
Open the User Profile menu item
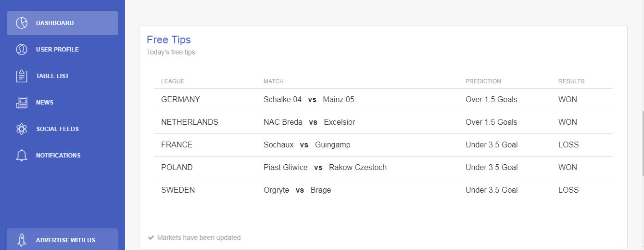pos(63,50)
